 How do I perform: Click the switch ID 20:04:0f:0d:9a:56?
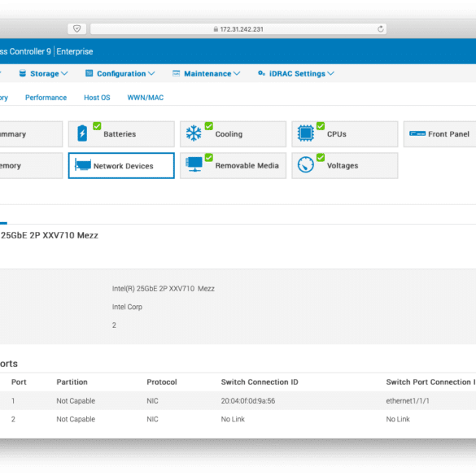tap(248, 400)
